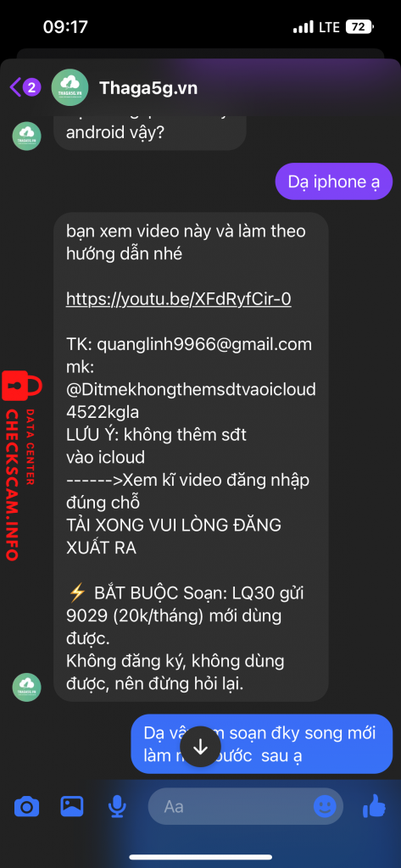Send a thumbs-up like

(x=375, y=806)
